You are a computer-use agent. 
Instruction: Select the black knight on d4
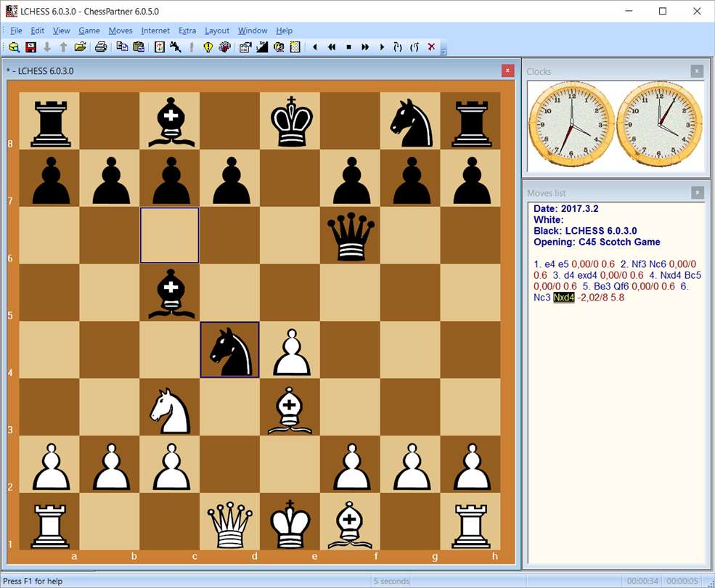point(230,350)
